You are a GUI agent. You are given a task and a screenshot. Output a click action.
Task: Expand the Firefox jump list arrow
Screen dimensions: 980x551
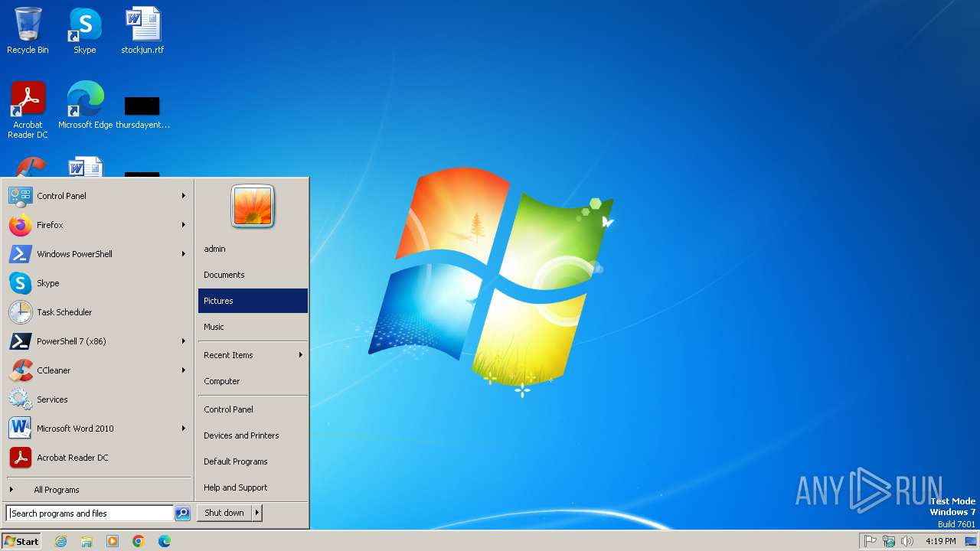click(x=184, y=225)
